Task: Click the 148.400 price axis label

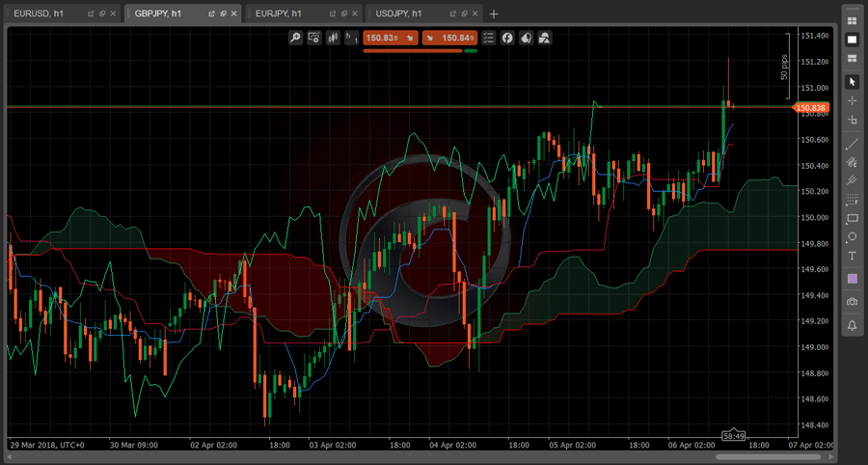Action: [814, 425]
